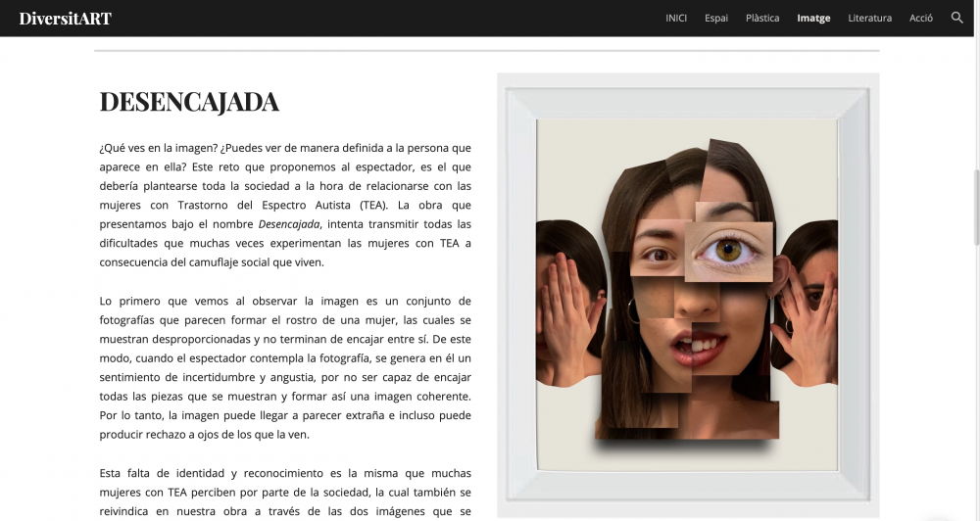Switch to the Acció page
The width and height of the screenshot is (980, 521).
click(921, 18)
